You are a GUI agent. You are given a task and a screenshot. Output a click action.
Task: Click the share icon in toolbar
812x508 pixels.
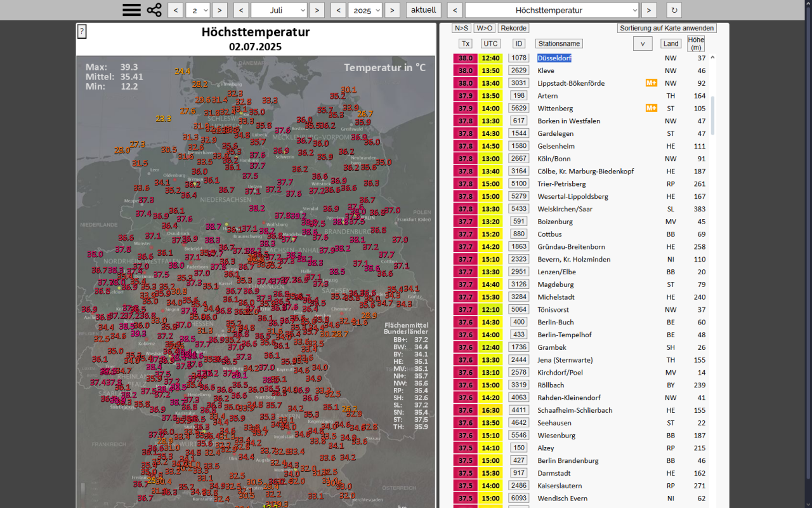[154, 10]
